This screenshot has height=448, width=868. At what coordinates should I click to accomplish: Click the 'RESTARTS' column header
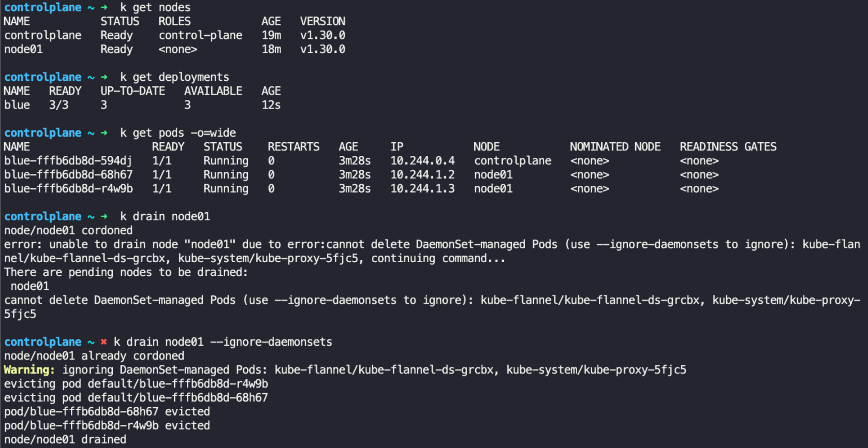(x=293, y=147)
